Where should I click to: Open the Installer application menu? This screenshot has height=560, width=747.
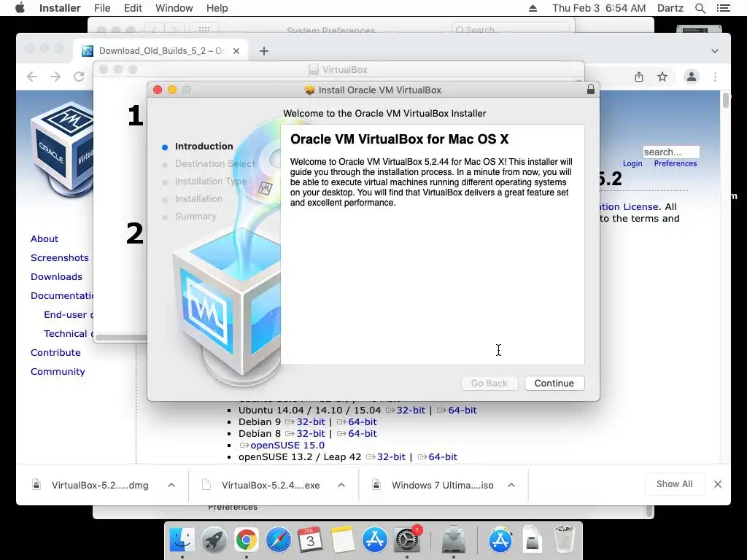click(60, 8)
